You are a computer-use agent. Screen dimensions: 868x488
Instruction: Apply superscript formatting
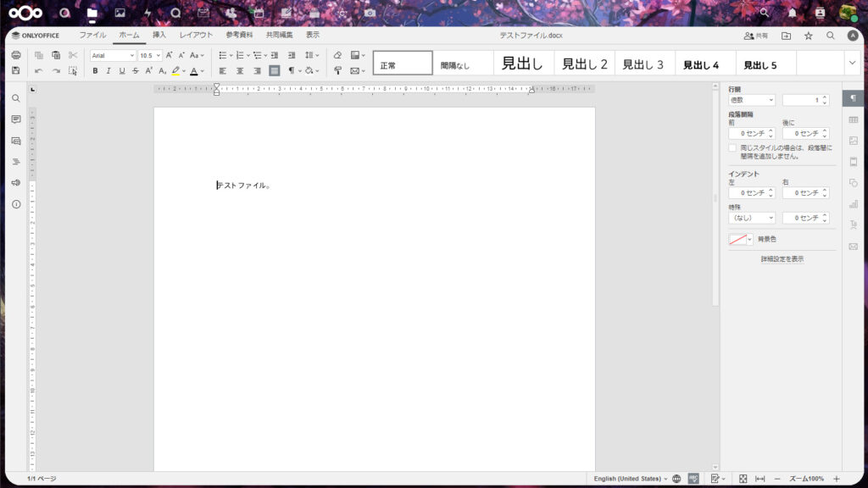point(149,71)
